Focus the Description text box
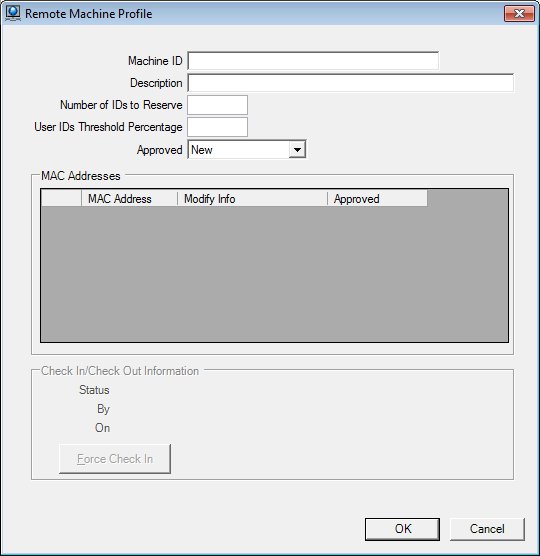This screenshot has height=556, width=540. coord(350,83)
